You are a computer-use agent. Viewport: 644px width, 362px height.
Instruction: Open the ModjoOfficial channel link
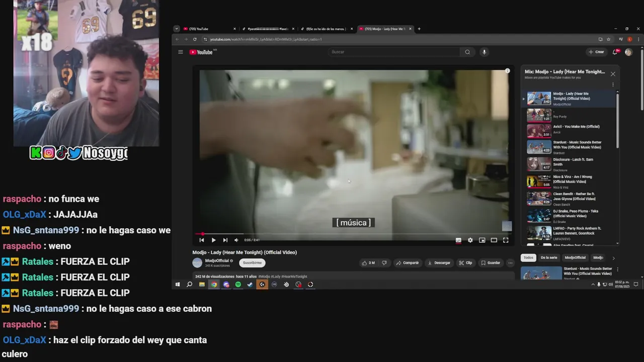(x=217, y=260)
